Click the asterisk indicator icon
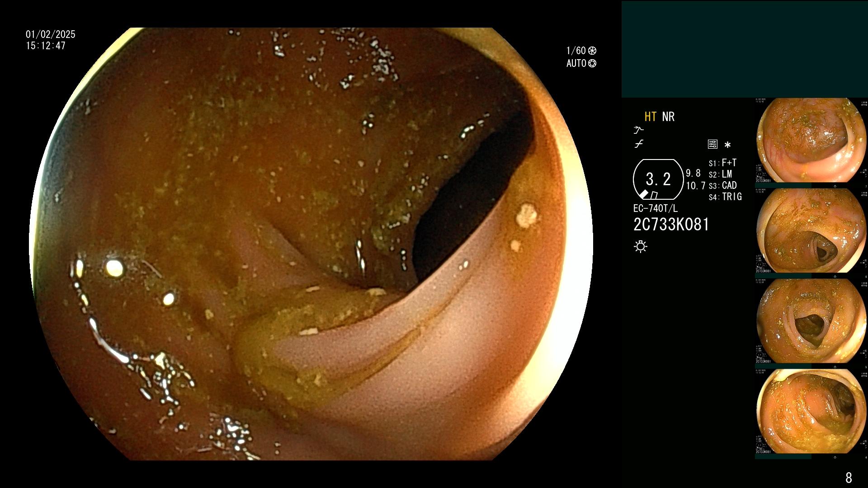Image resolution: width=868 pixels, height=488 pixels. (727, 145)
